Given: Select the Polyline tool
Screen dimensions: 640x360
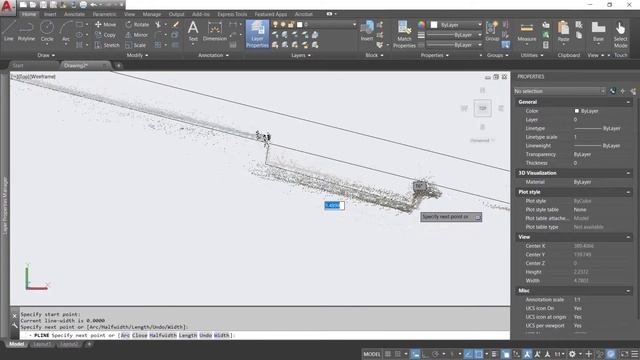Looking at the screenshot, I should click(x=26, y=31).
